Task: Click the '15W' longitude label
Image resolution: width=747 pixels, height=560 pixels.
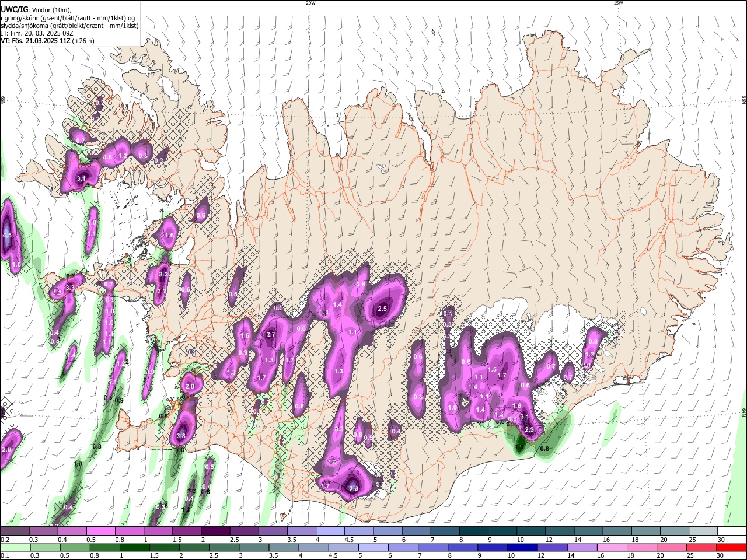Action: 618,3
